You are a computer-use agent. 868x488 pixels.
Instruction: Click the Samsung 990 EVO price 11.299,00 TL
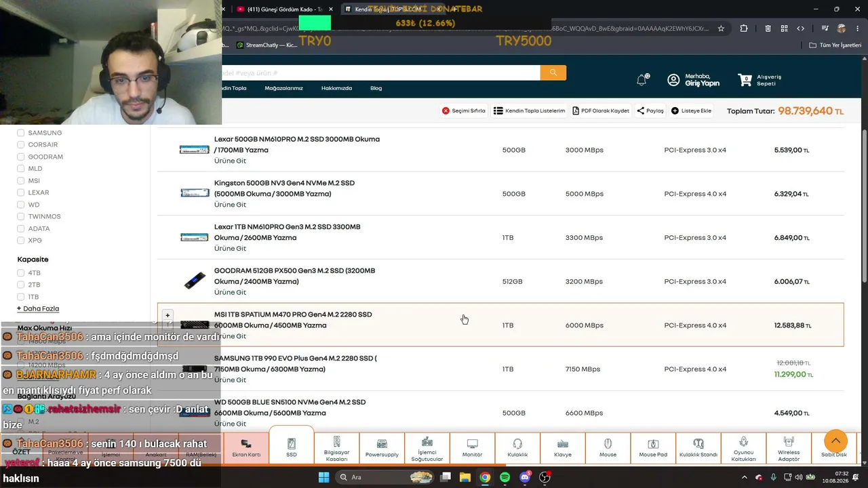point(793,374)
